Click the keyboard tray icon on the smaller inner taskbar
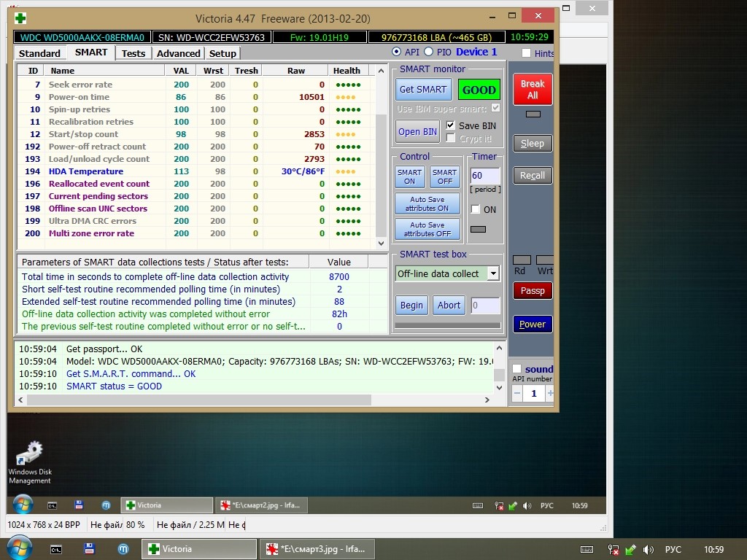Image resolution: width=747 pixels, height=560 pixels. pos(477,506)
